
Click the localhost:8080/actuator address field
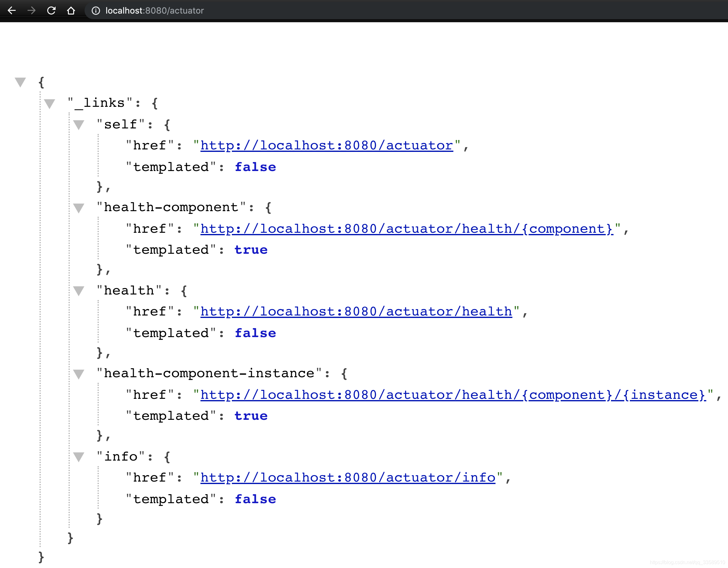coord(154,11)
